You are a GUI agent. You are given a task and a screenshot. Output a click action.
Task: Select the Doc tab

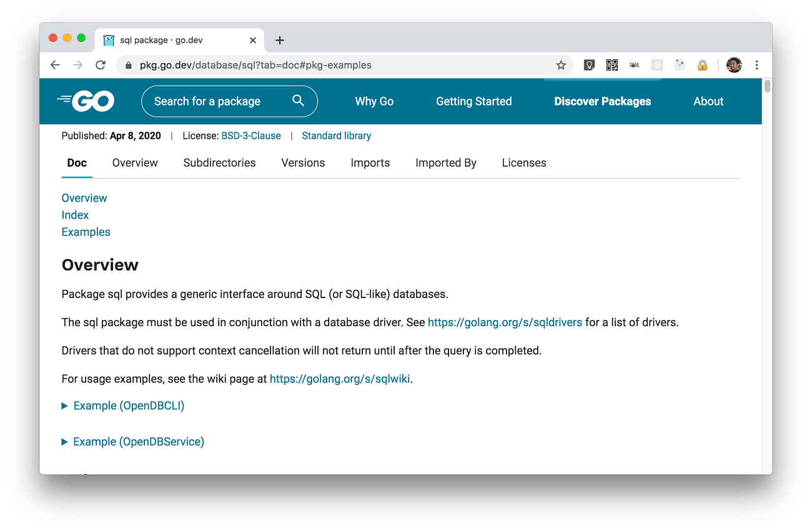click(x=77, y=163)
